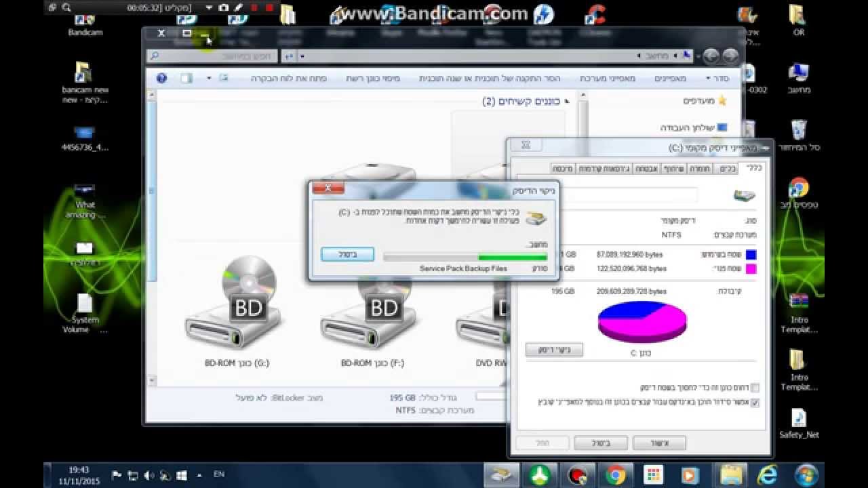Open Internet Explorer from taskbar
This screenshot has height=488, width=868.
pos(766,475)
